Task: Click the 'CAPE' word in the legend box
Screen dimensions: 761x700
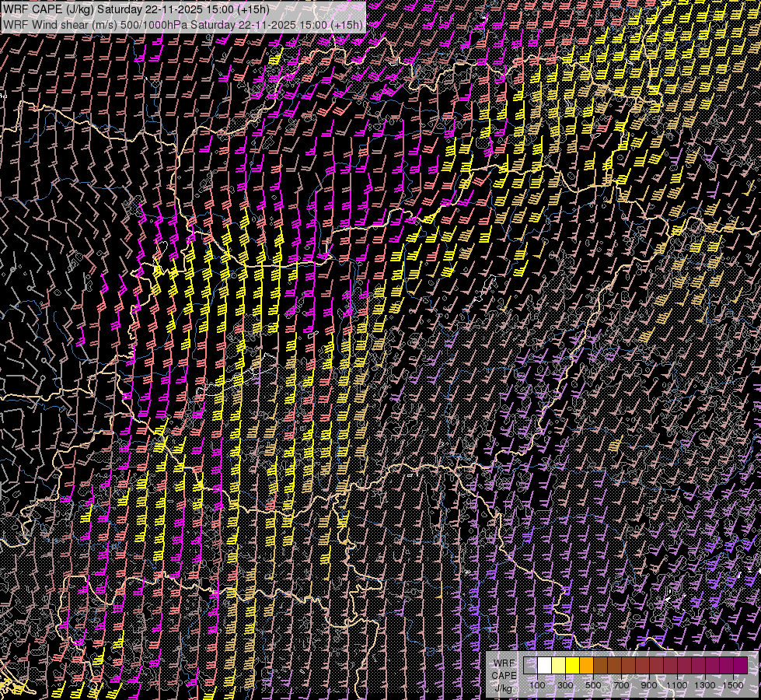Action: pos(504,675)
